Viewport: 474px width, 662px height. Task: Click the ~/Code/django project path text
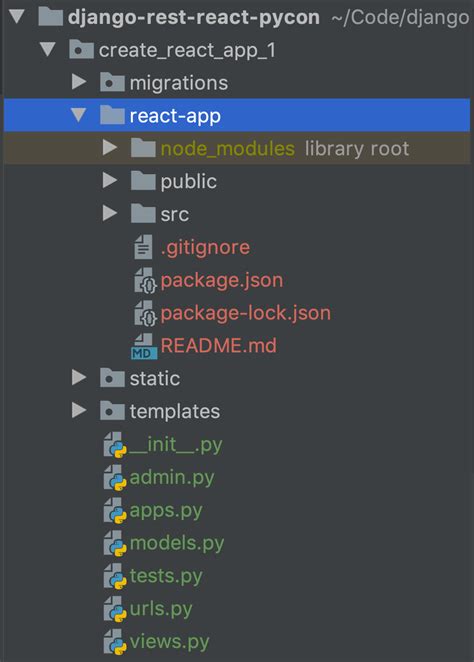click(400, 18)
